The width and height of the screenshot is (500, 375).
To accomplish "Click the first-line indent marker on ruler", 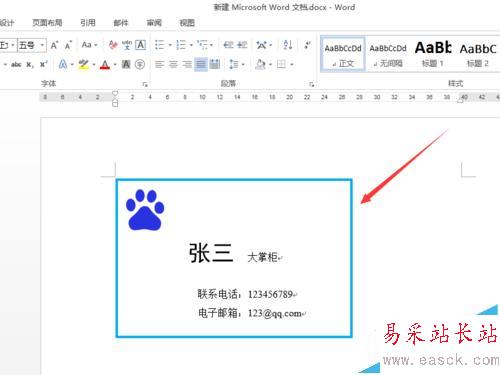I will pyautogui.click(x=115, y=93).
